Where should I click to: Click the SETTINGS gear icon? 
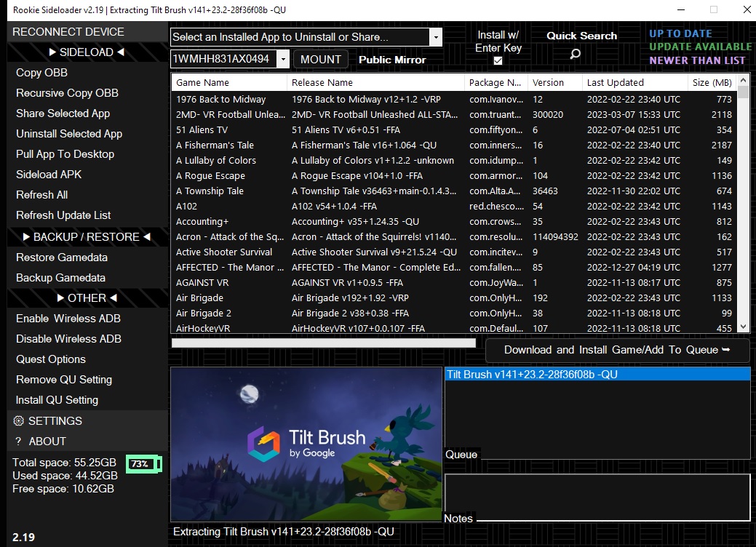[18, 420]
